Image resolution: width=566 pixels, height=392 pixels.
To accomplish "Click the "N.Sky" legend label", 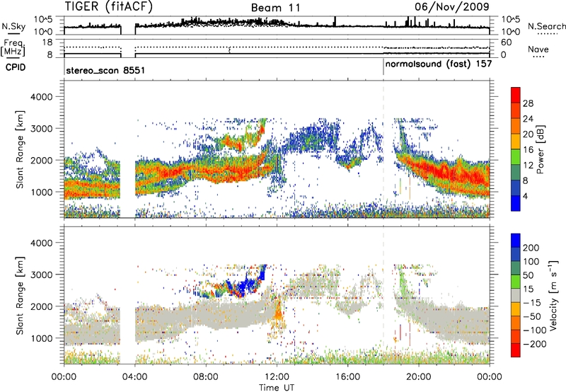I will pos(13,26).
